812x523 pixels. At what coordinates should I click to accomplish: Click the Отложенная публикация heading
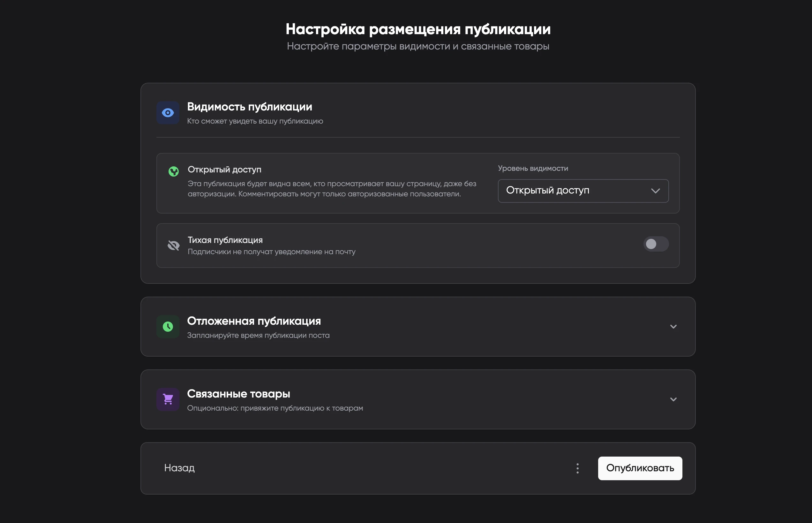(253, 321)
